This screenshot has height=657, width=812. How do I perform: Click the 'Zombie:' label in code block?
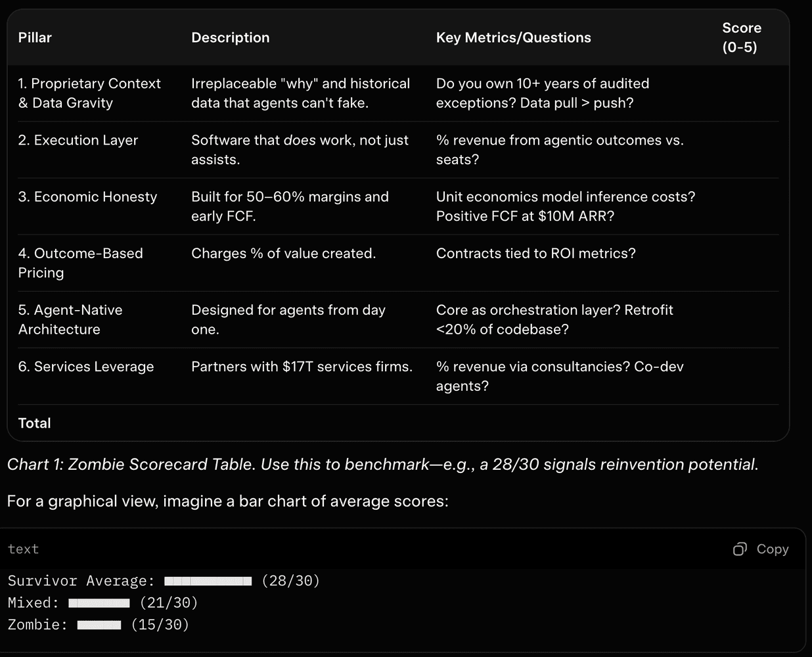pos(38,625)
